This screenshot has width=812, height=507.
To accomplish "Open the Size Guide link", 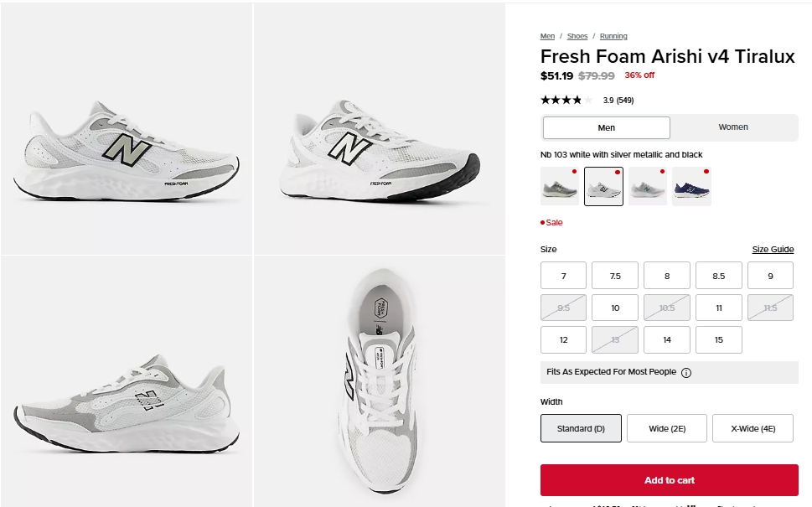I will tap(773, 250).
